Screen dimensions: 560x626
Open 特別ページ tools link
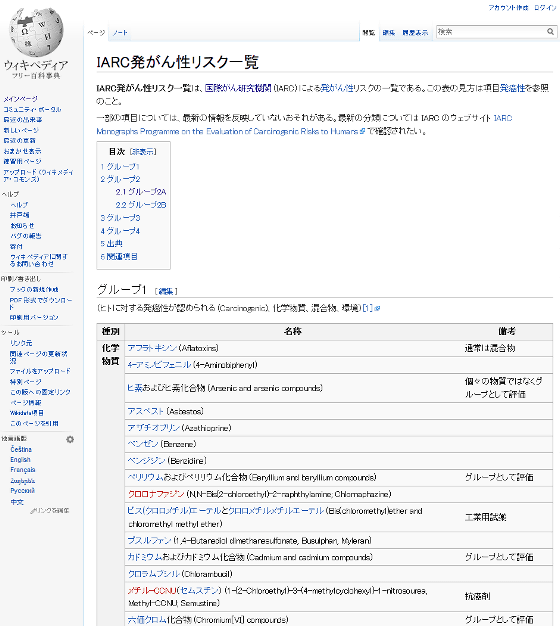(x=26, y=382)
